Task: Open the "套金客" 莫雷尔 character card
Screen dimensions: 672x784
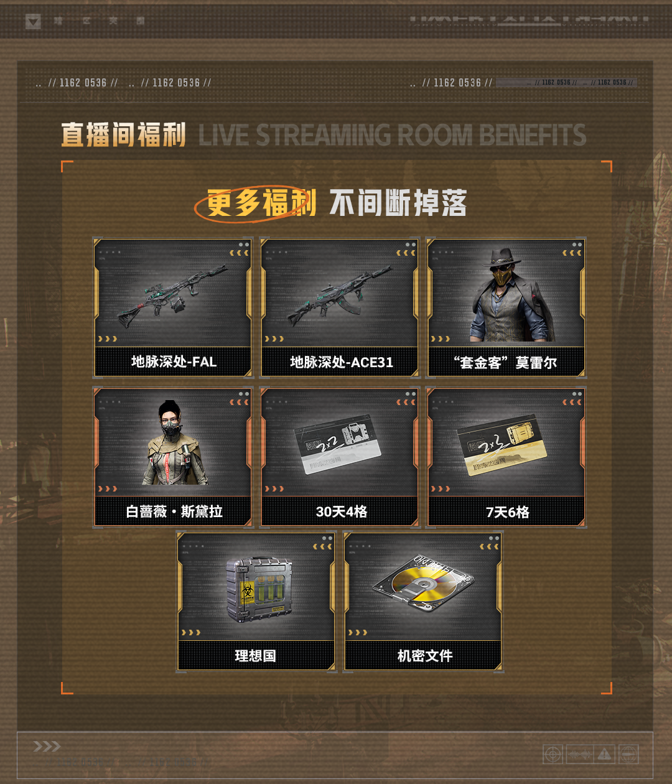Action: (x=506, y=307)
